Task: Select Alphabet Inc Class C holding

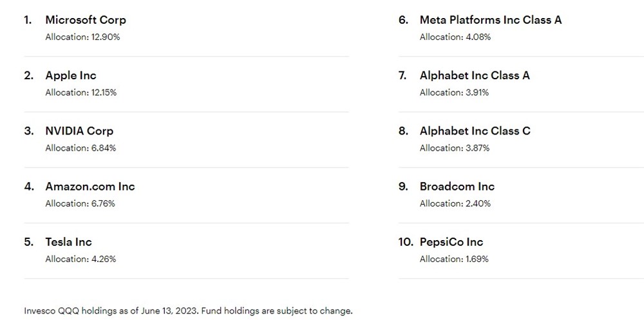Action: [x=475, y=131]
